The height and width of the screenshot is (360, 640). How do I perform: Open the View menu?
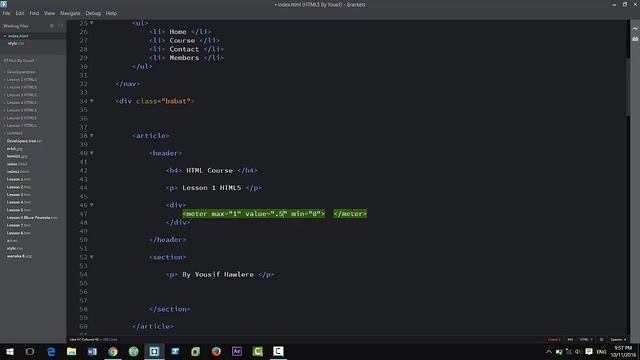click(49, 13)
